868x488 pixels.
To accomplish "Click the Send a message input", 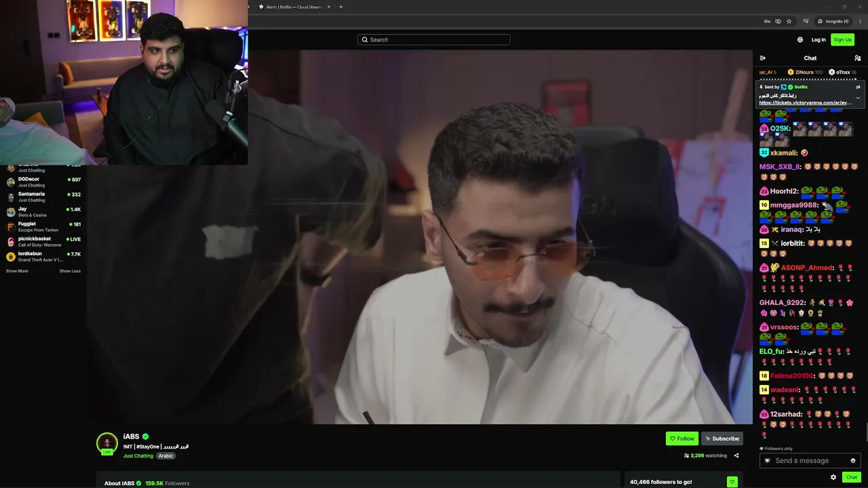I will click(x=810, y=461).
